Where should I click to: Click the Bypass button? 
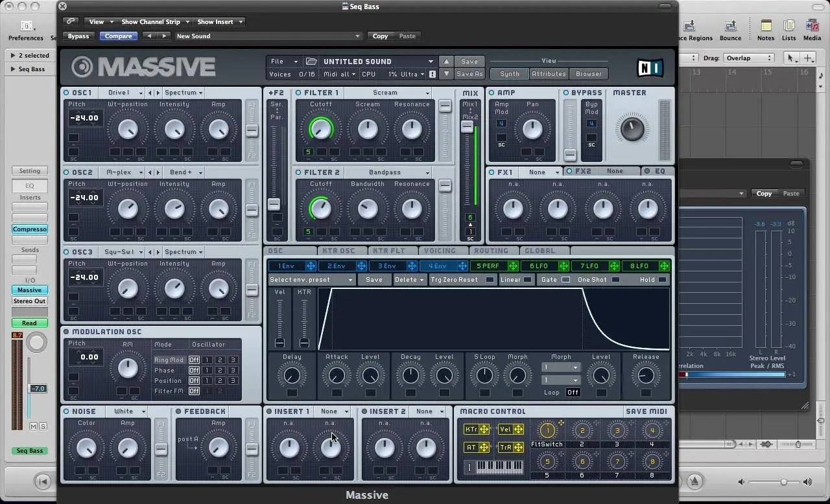78,36
